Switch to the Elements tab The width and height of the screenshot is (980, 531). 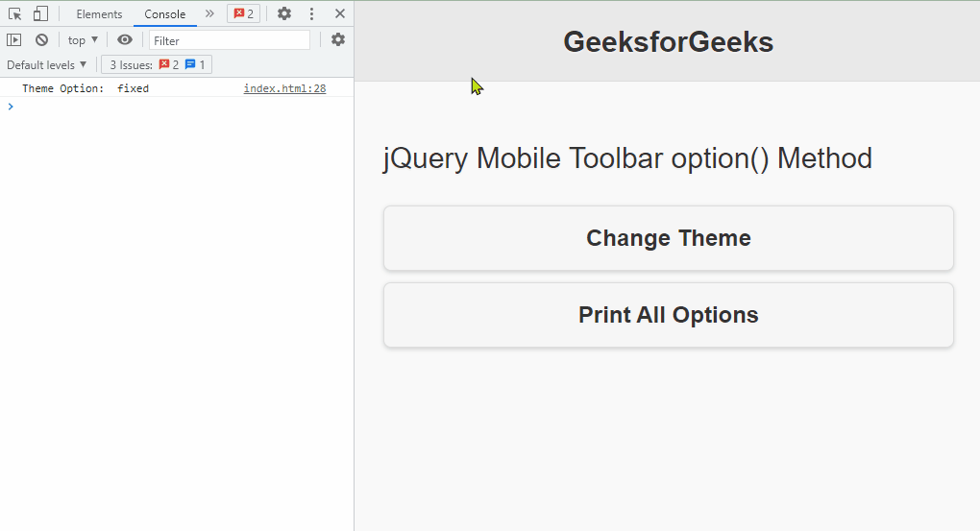(x=99, y=14)
